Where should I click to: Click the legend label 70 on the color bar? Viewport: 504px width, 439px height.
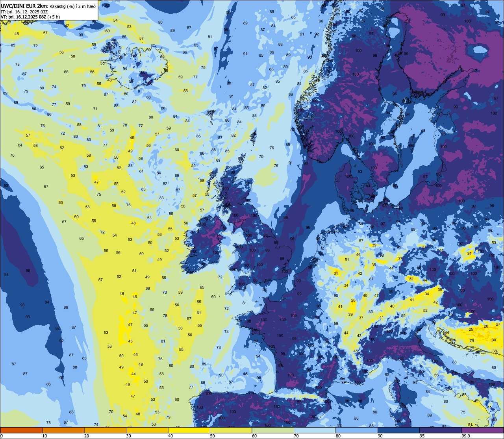point(296,436)
